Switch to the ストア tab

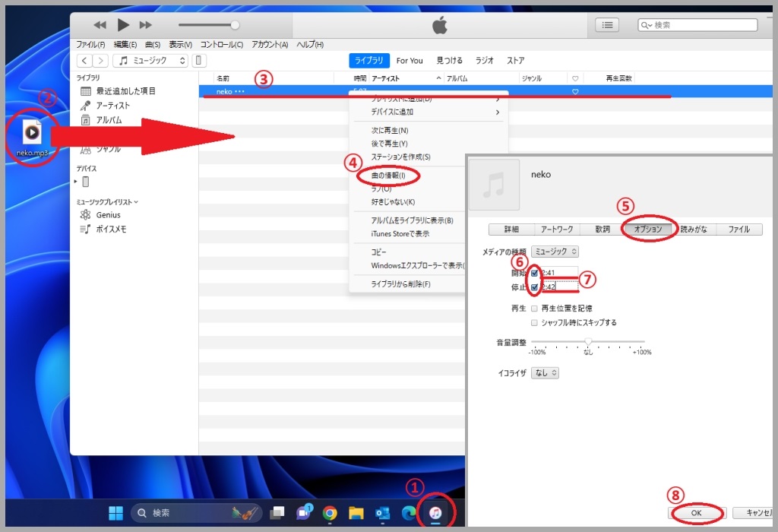[516, 61]
